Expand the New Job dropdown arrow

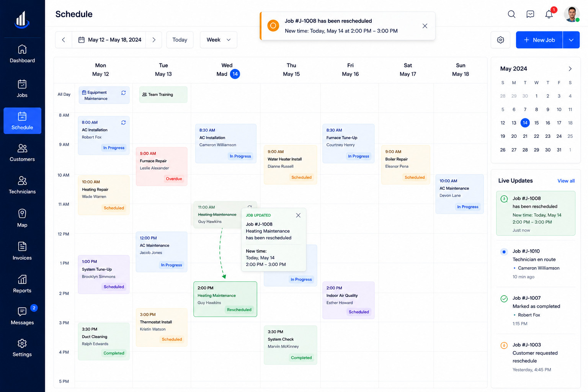point(571,40)
